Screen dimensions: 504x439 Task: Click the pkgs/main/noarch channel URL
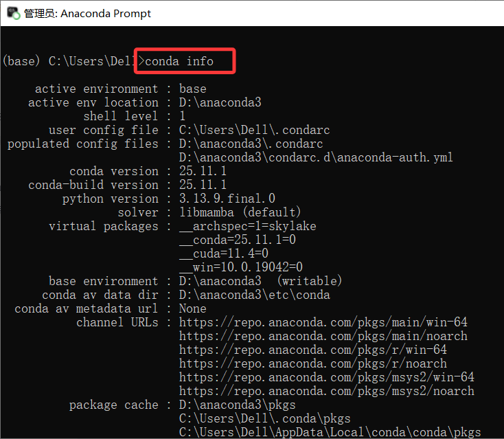click(x=323, y=336)
